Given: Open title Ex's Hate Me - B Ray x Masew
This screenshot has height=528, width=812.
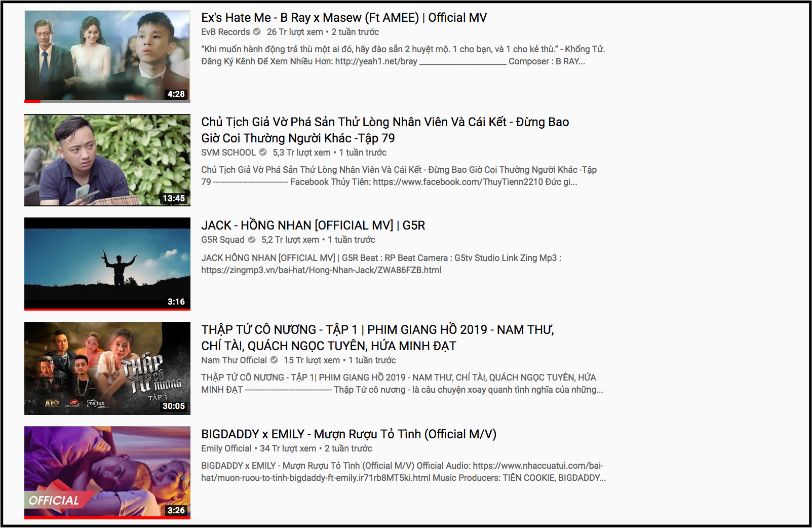Looking at the screenshot, I should tap(344, 18).
